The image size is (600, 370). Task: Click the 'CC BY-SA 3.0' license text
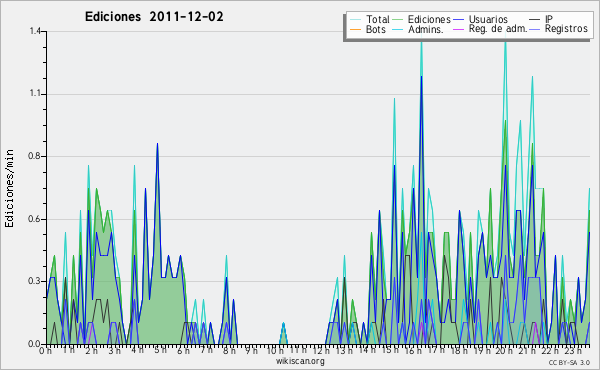569,362
